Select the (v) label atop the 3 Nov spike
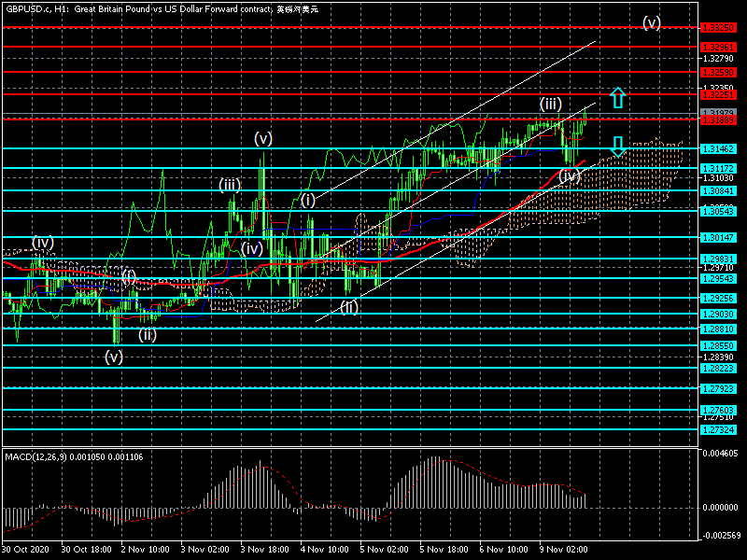Screen dimensions: 747x560 click(x=263, y=139)
